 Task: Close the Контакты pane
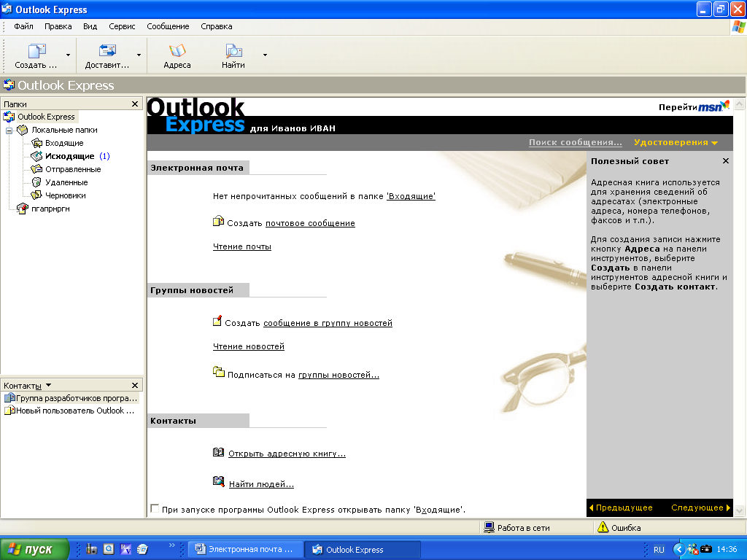pyautogui.click(x=135, y=385)
